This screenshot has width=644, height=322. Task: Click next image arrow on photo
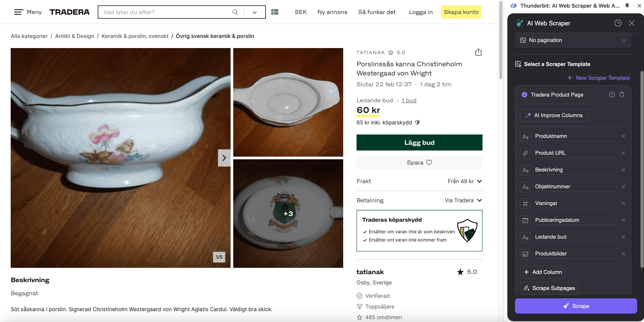pyautogui.click(x=224, y=158)
